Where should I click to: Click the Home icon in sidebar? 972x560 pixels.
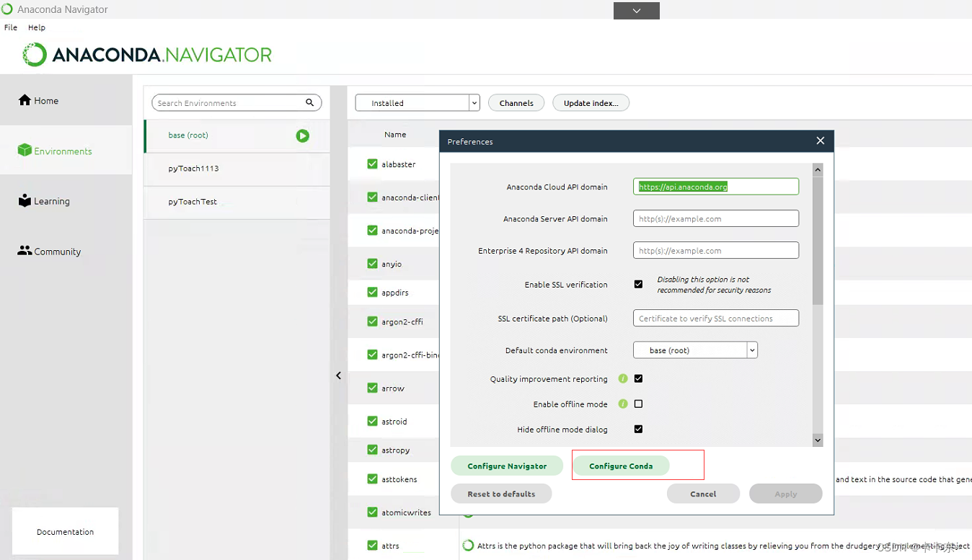(x=25, y=100)
